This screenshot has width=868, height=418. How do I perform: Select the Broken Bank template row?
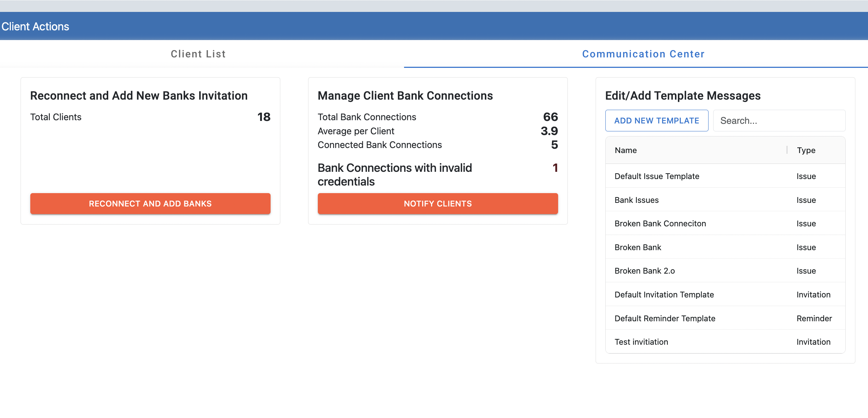point(637,247)
